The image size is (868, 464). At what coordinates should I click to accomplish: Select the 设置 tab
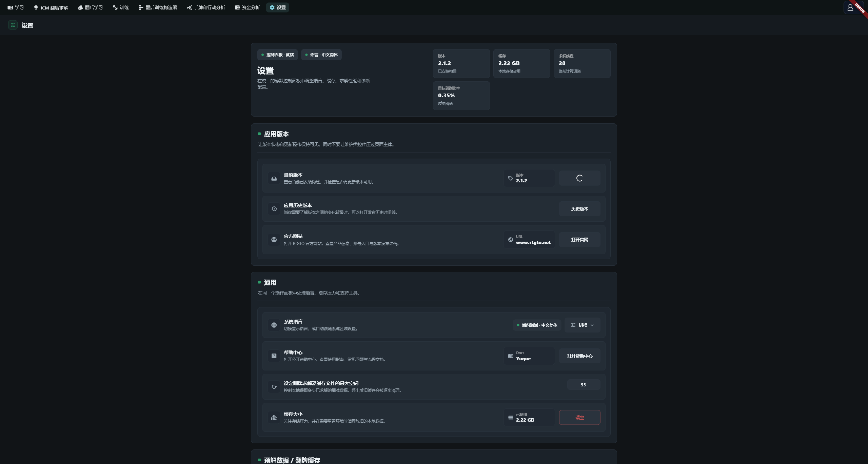coord(277,7)
